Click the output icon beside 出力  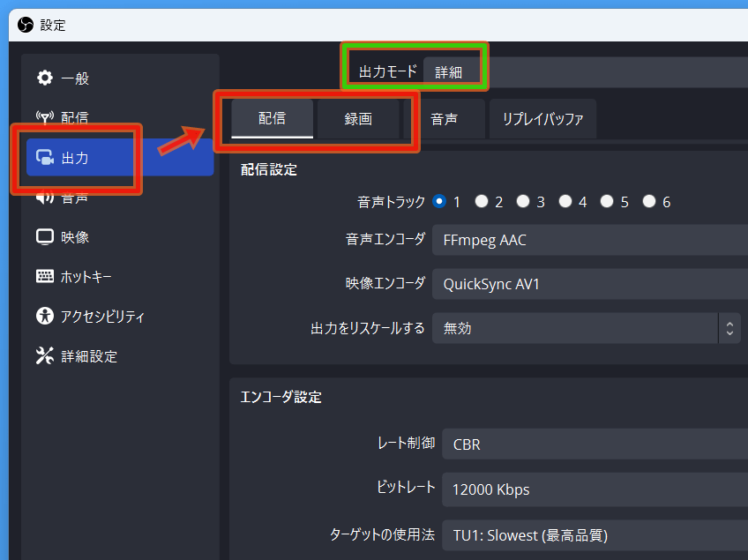coord(45,157)
